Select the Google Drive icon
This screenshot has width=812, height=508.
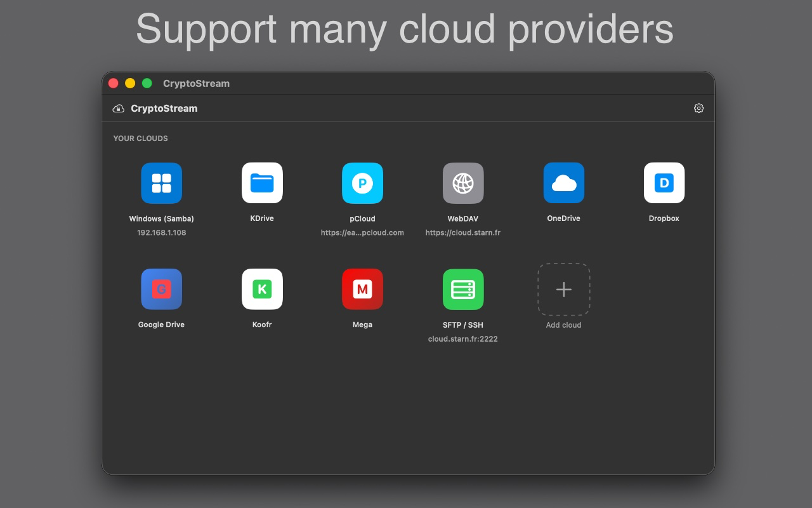161,289
